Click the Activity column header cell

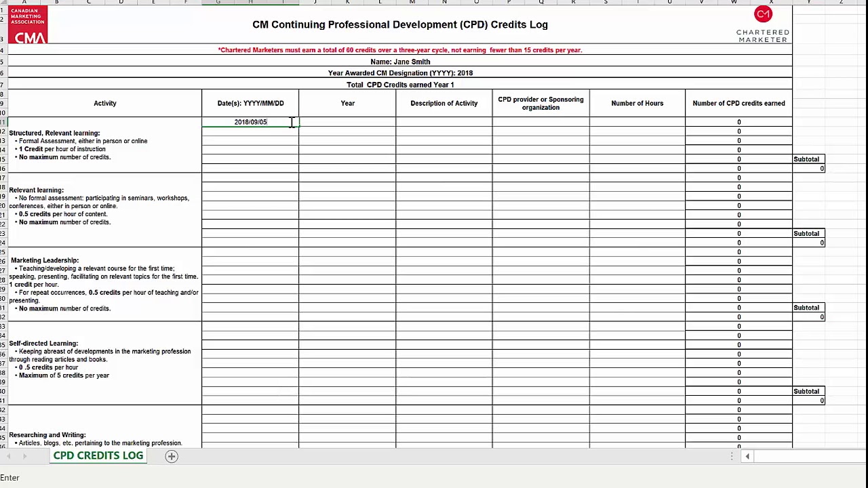point(105,103)
